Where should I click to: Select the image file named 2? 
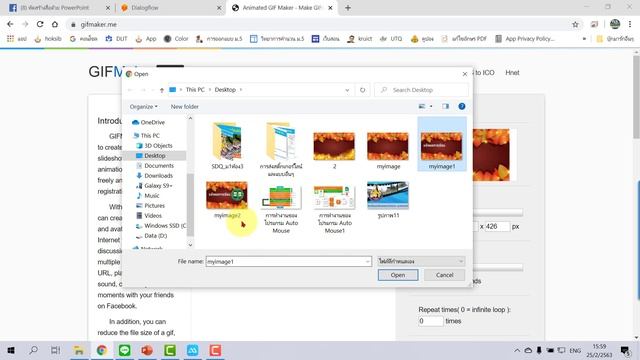pyautogui.click(x=334, y=146)
